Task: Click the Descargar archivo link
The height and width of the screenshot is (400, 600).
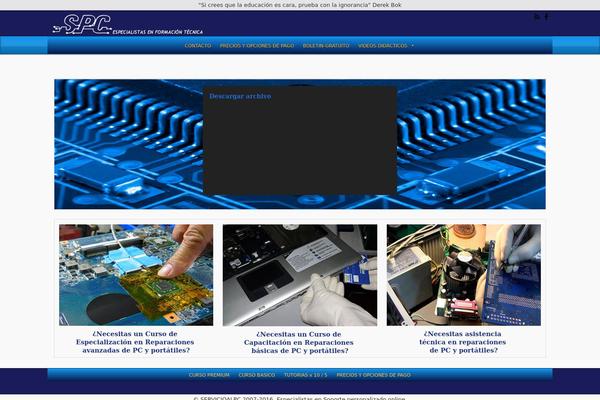Action: (x=240, y=96)
